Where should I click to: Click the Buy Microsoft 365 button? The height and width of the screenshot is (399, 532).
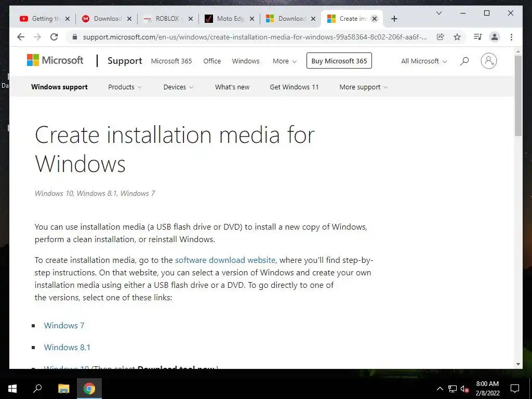click(339, 61)
